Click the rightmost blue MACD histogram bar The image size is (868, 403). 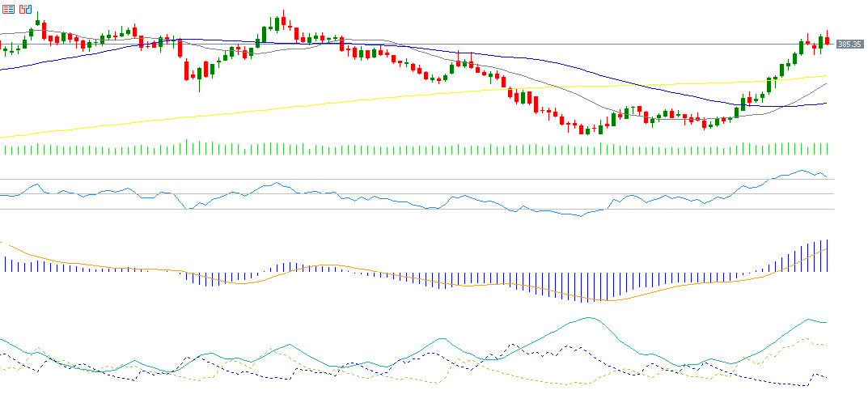pos(827,256)
